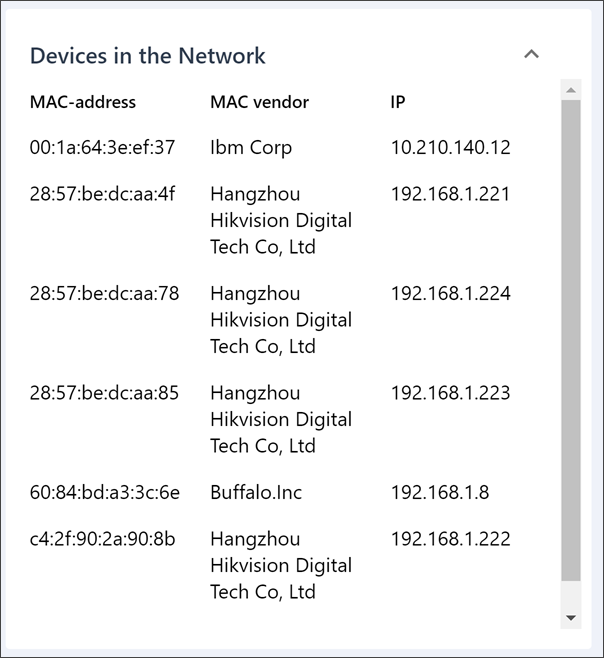Select MAC address 28:57:be:dc:aa:85
This screenshot has width=604, height=658.
point(104,393)
